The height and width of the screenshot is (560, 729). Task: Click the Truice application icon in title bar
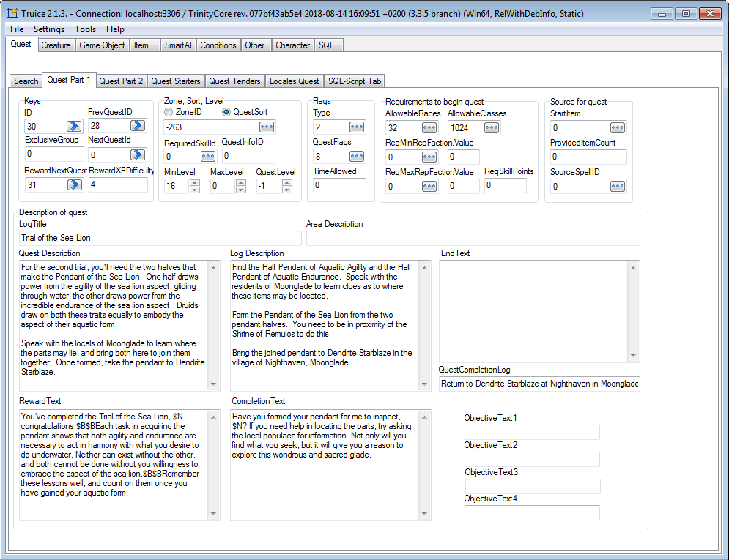pos(12,13)
